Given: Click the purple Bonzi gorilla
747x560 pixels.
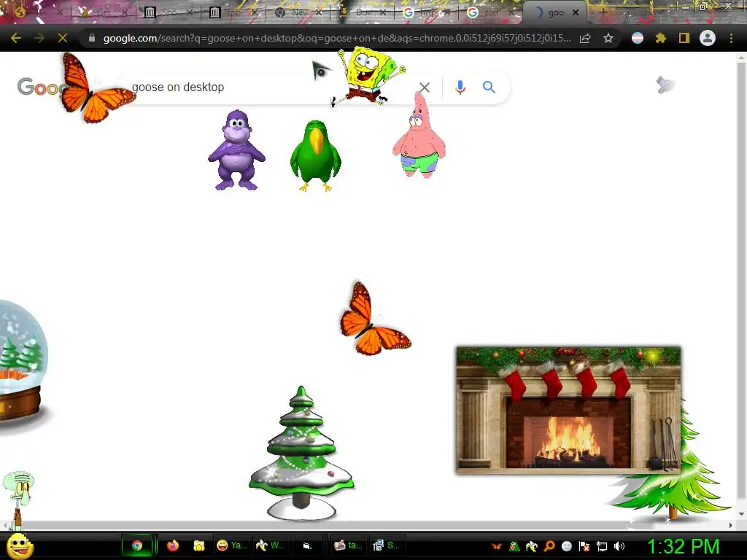Looking at the screenshot, I should point(236,150).
